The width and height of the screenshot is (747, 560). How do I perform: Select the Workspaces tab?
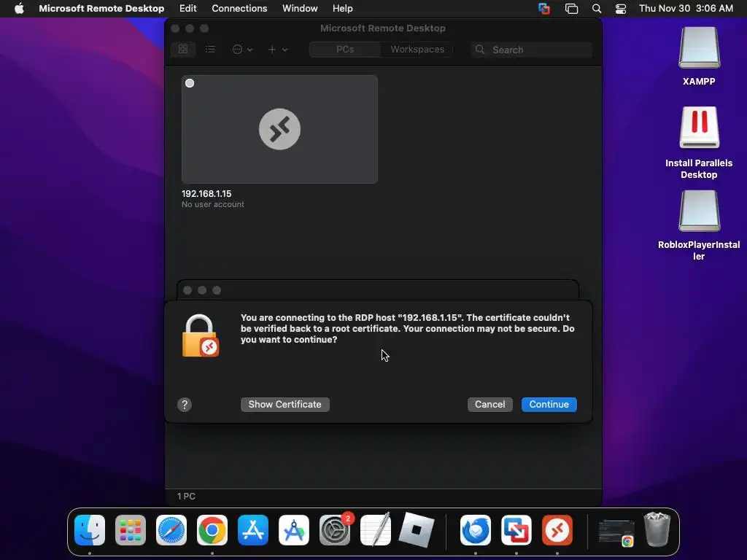(417, 49)
